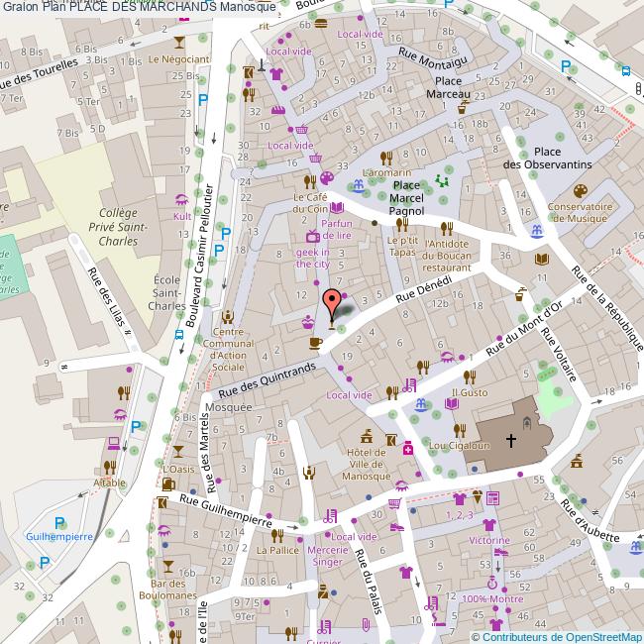
Task: Click the Centre Communal d'Action Sociale icon
Action: tap(229, 316)
